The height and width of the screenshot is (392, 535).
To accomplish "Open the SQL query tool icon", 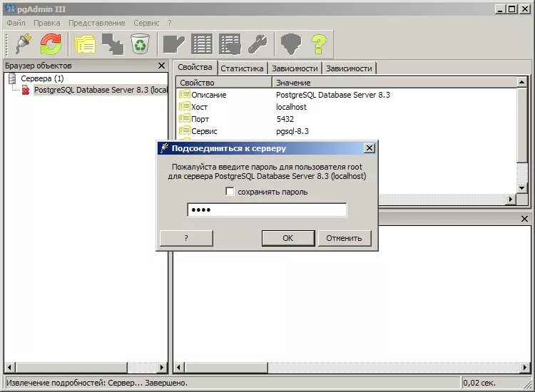I will point(173,44).
